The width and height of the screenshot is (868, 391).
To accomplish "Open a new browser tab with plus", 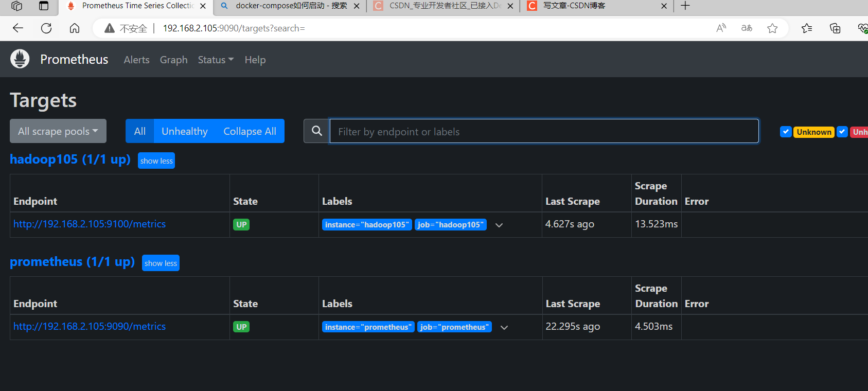I will [x=685, y=6].
